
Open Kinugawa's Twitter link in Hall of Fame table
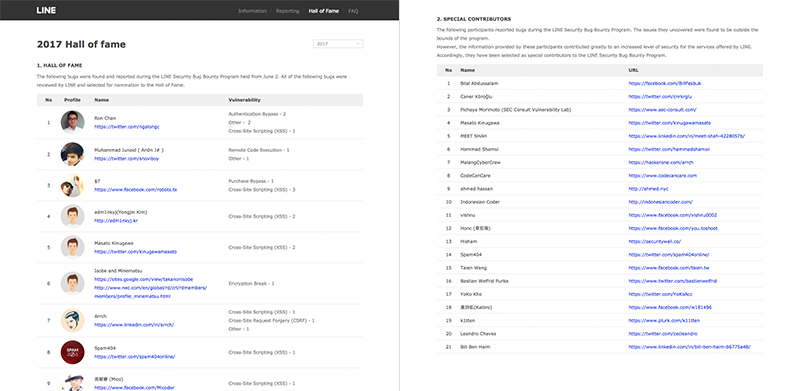136,252
